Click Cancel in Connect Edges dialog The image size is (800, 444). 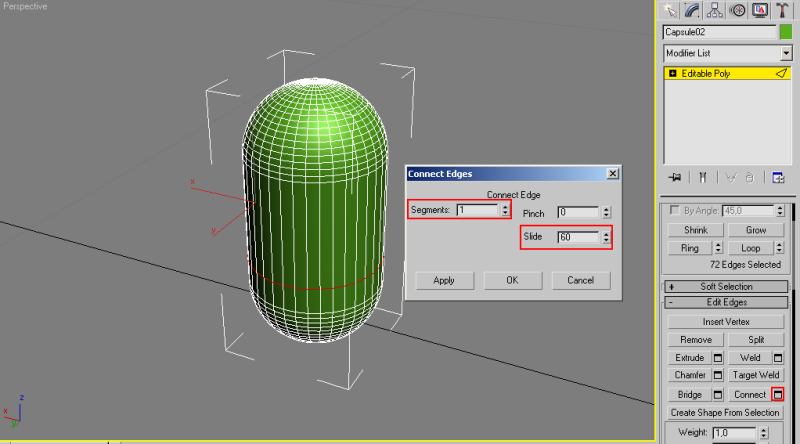[x=581, y=281]
